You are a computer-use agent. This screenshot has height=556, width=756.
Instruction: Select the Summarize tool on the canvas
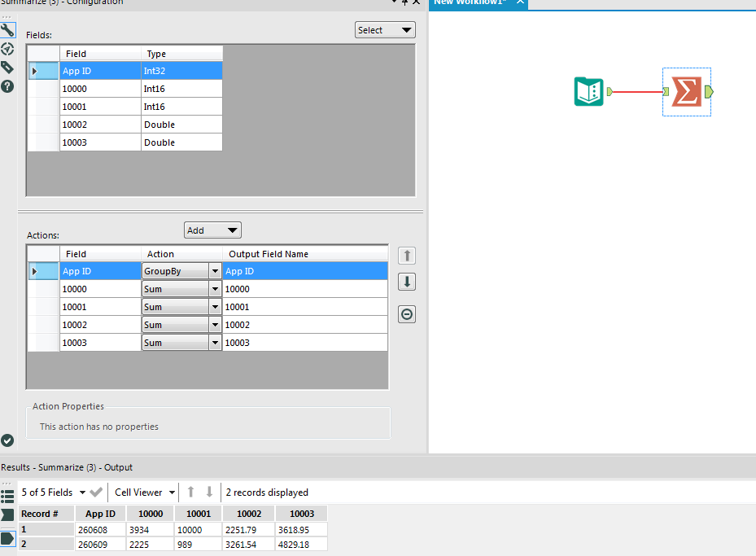point(686,91)
